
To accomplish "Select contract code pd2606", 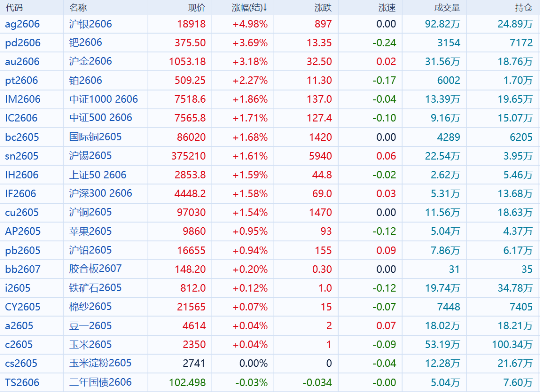I will [x=23, y=43].
